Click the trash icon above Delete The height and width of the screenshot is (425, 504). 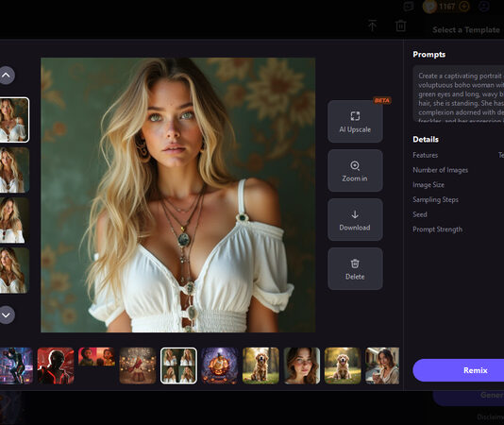point(355,263)
